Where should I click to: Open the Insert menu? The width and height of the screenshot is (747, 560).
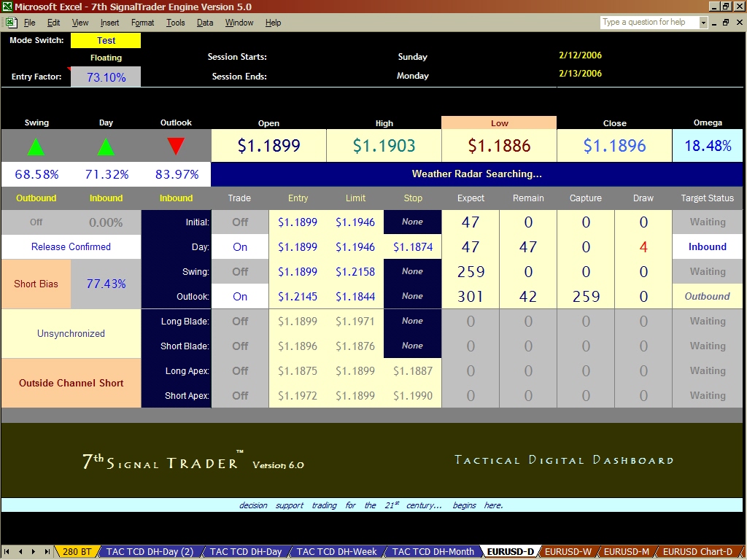(109, 23)
